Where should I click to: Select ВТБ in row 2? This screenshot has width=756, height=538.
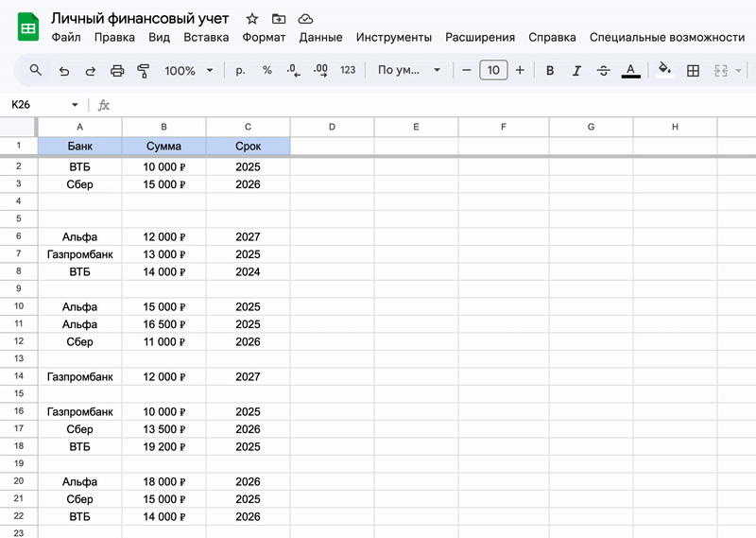tap(80, 167)
